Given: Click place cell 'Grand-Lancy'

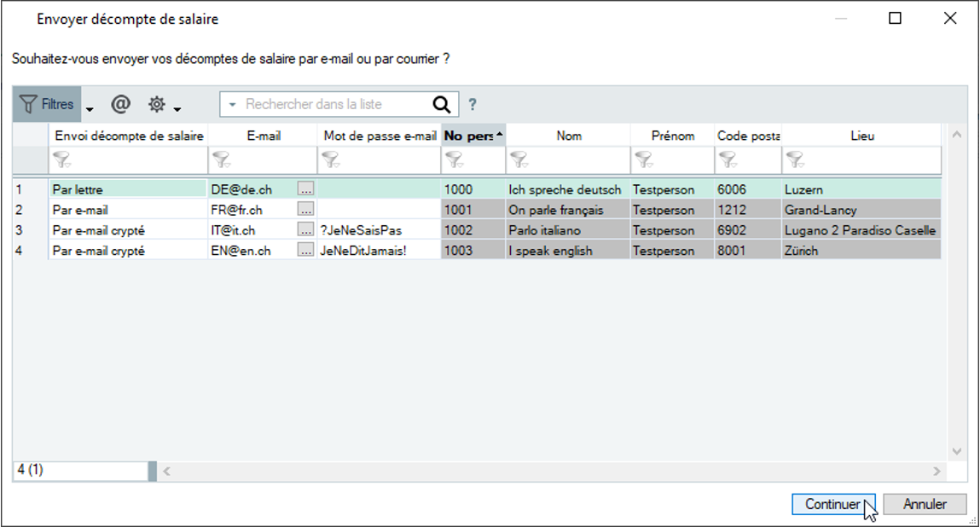Looking at the screenshot, I should pyautogui.click(x=861, y=210).
